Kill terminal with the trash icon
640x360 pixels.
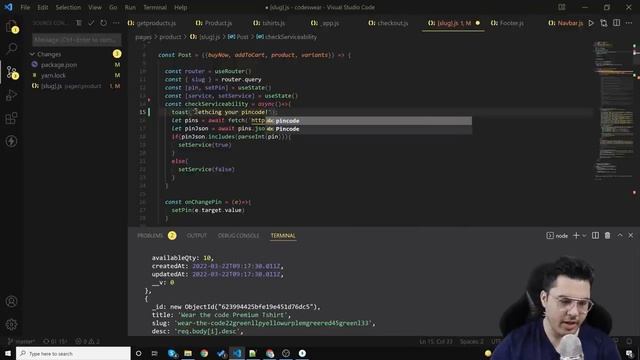pos(607,236)
